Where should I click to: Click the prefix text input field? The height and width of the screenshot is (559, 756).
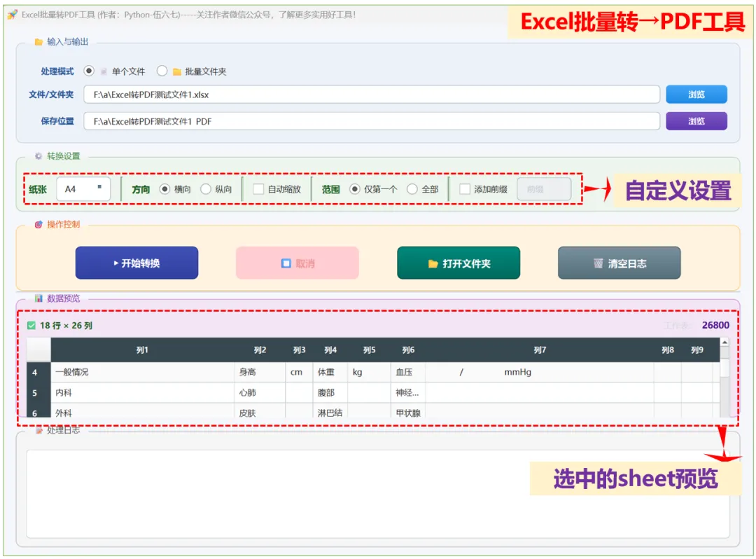click(544, 189)
